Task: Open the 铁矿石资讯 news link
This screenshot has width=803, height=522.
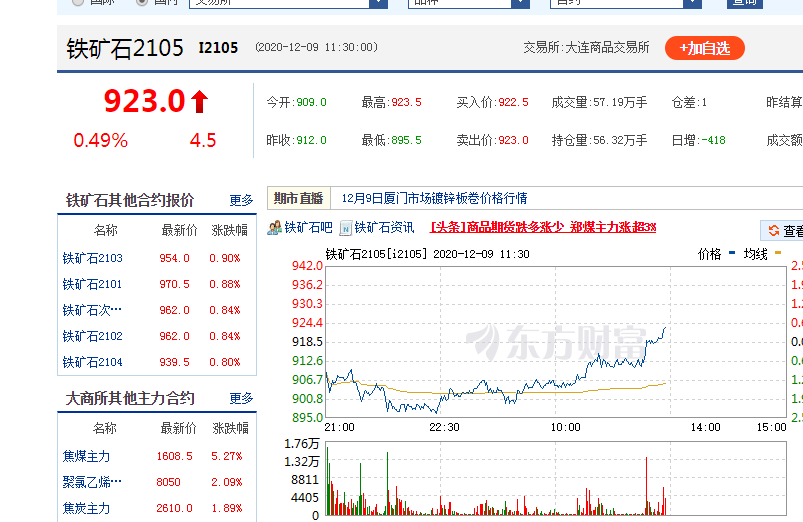Action: 384,227
